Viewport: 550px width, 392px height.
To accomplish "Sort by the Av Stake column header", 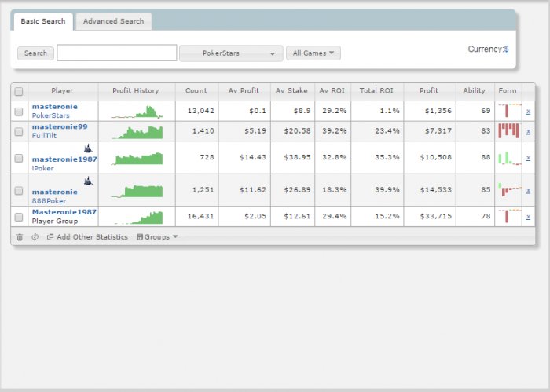I will 292,91.
